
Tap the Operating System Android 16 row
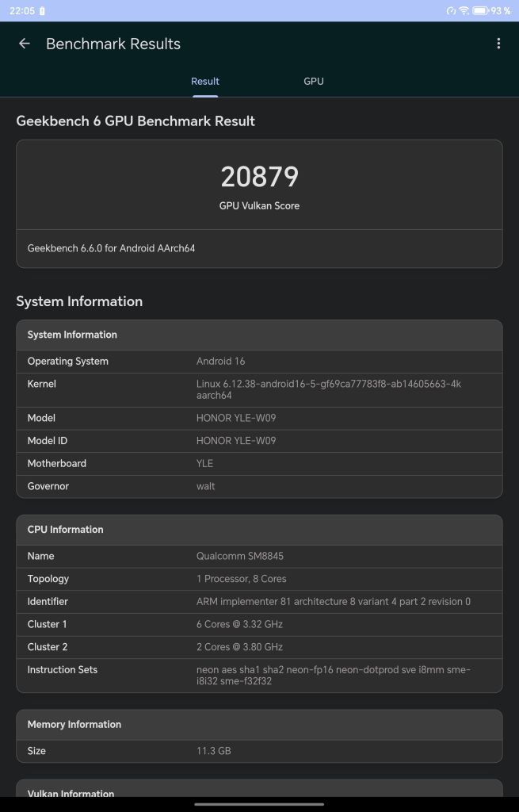(x=259, y=362)
